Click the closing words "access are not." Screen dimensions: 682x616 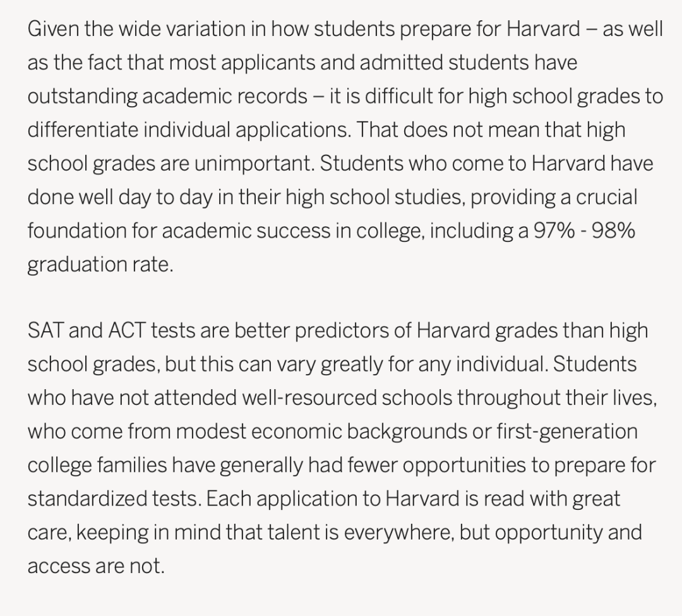[96, 567]
